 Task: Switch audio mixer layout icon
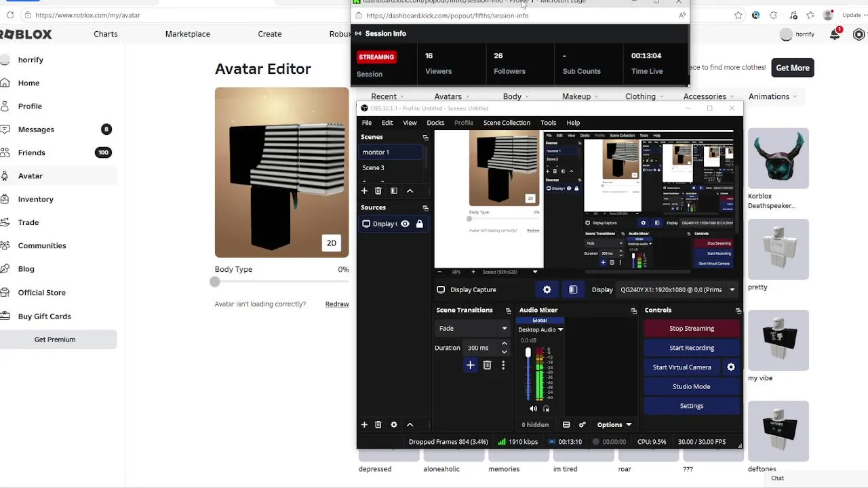click(566, 425)
